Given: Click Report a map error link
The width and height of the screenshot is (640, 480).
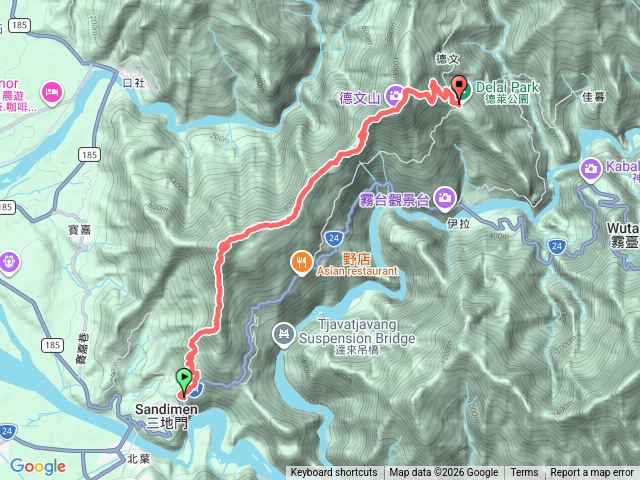Looking at the screenshot, I should [592, 473].
